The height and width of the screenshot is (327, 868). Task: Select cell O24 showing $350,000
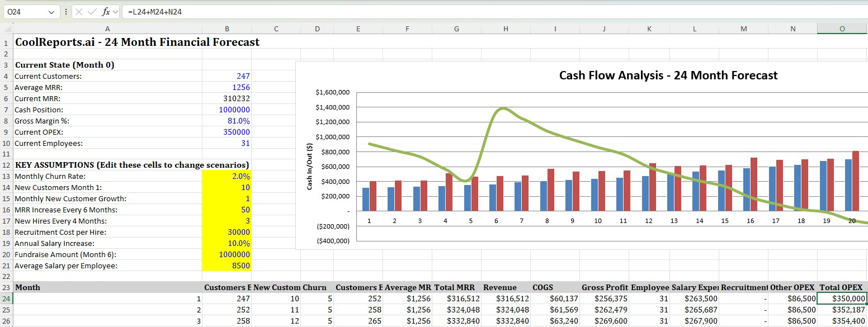click(842, 298)
